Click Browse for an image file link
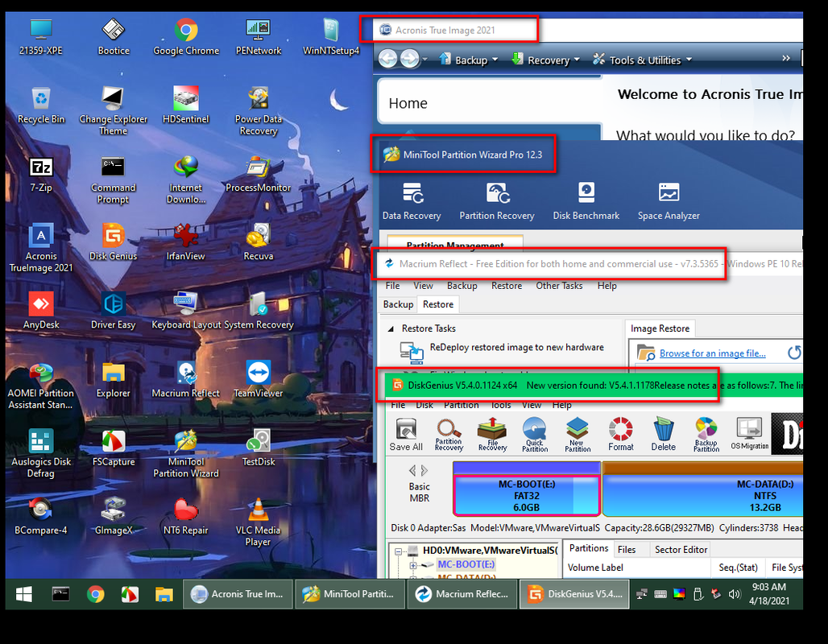This screenshot has height=644, width=828. coord(712,353)
